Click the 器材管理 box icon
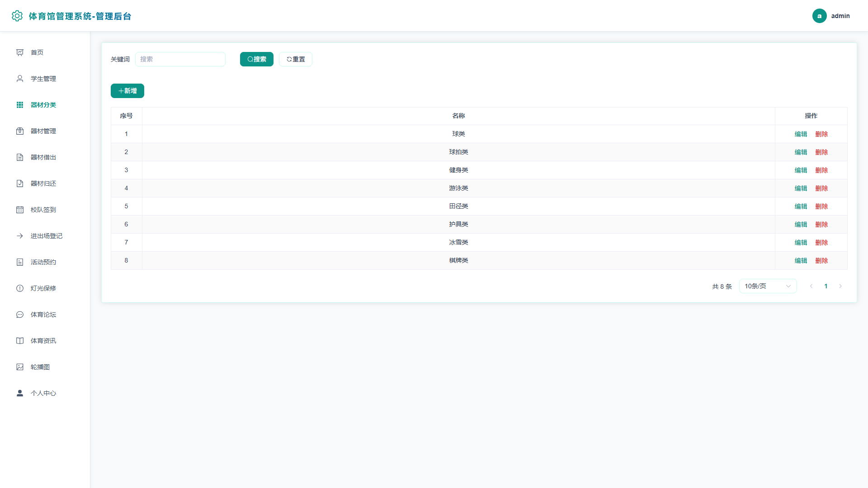This screenshot has height=488, width=868. point(20,131)
